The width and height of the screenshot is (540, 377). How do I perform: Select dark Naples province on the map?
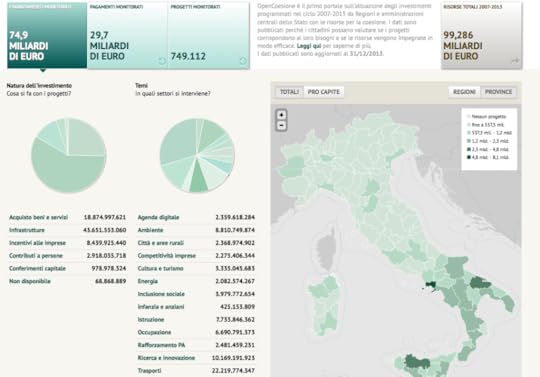coord(431,285)
